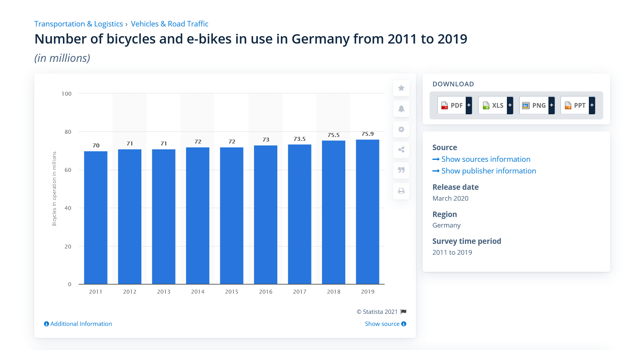This screenshot has width=644, height=350.
Task: Download the chart data as XLS
Action: [493, 105]
